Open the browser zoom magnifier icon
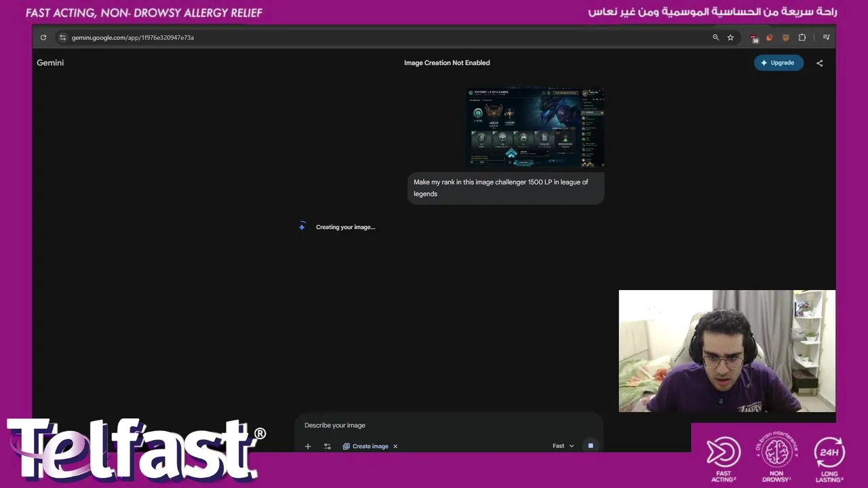Viewport: 868px width, 488px height. pyautogui.click(x=715, y=37)
